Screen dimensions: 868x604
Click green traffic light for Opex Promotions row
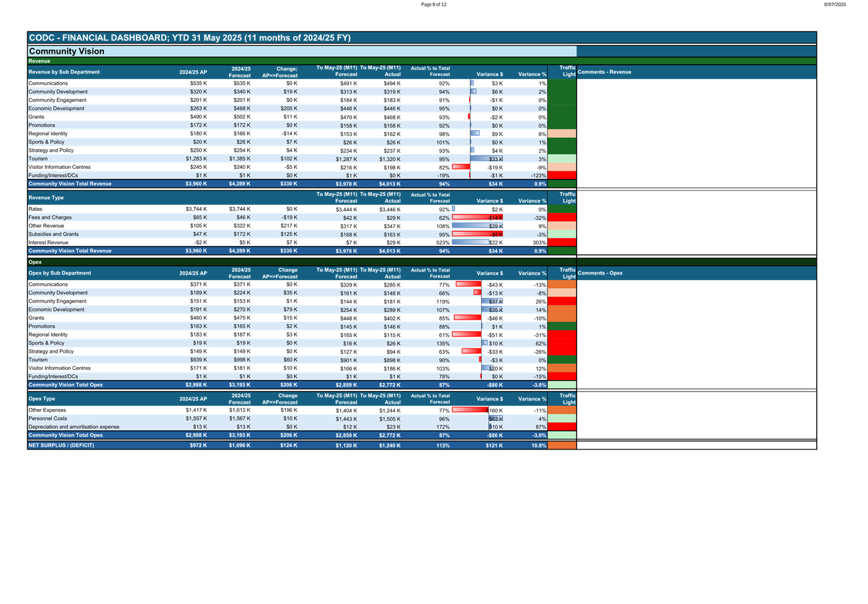tap(561, 326)
